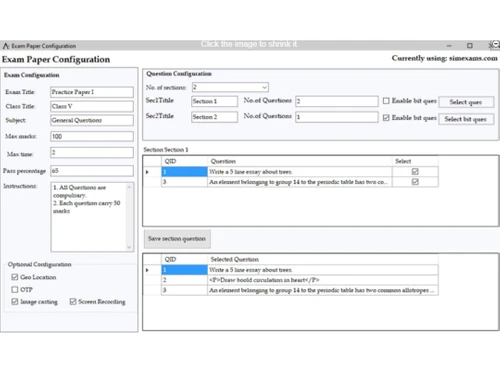Toggle the Geo Location checkbox
Screen dimensions: 500x375
point(15,277)
